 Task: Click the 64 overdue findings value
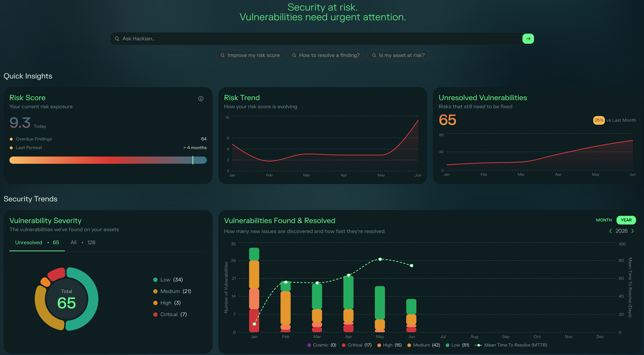pyautogui.click(x=204, y=139)
